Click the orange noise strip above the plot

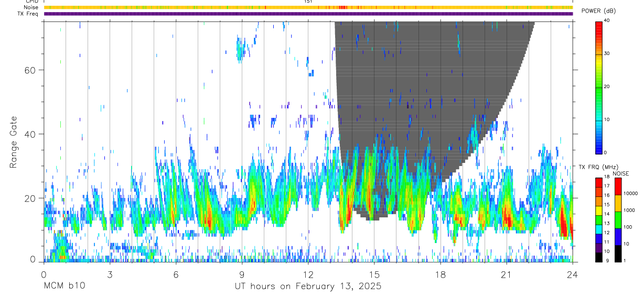click(308, 7)
